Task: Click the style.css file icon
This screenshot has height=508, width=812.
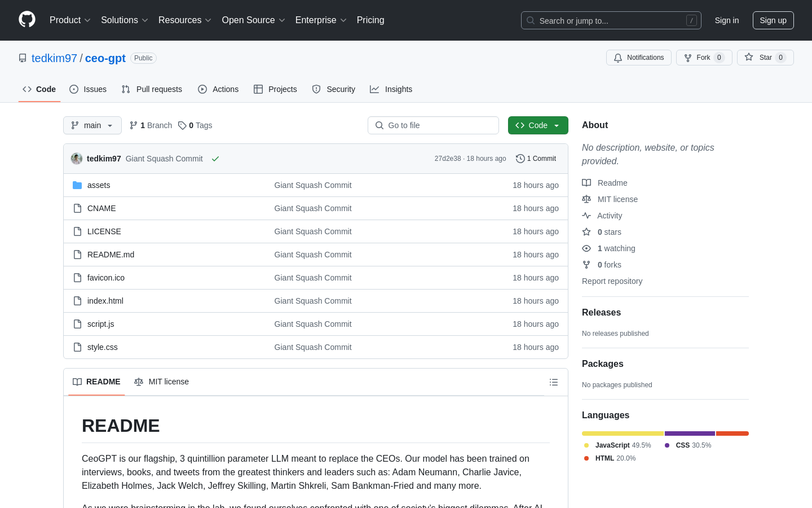Action: 77,347
